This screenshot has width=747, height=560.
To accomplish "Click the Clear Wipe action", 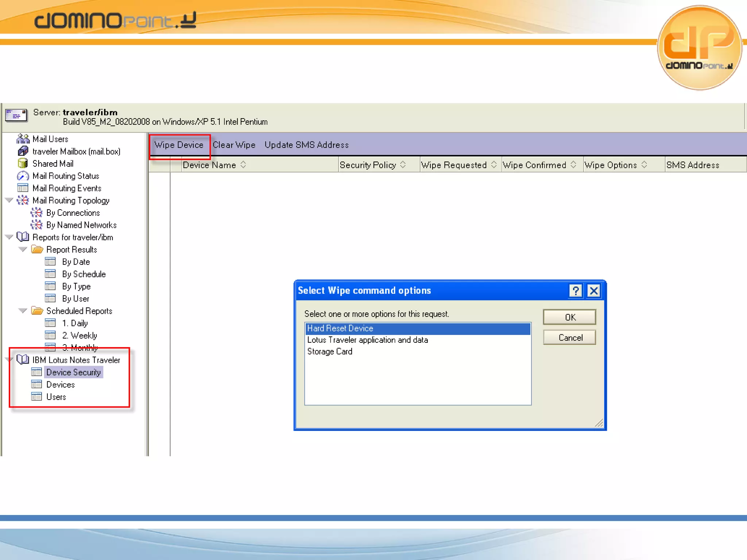I will point(234,145).
